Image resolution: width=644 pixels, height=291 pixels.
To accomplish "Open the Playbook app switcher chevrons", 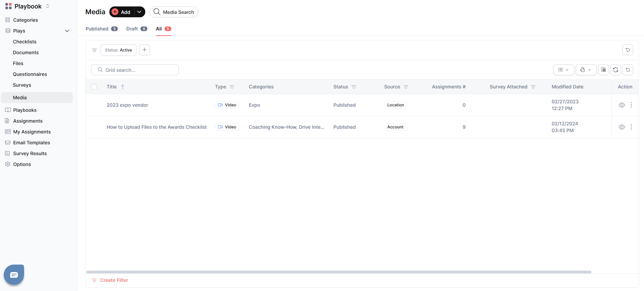I will point(48,6).
